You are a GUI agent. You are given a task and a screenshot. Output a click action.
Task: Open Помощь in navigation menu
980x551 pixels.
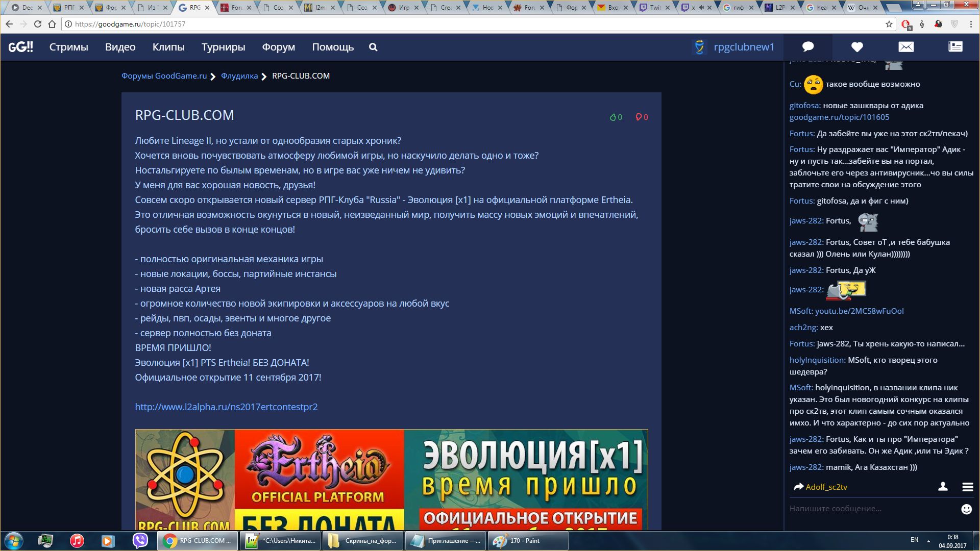click(333, 47)
